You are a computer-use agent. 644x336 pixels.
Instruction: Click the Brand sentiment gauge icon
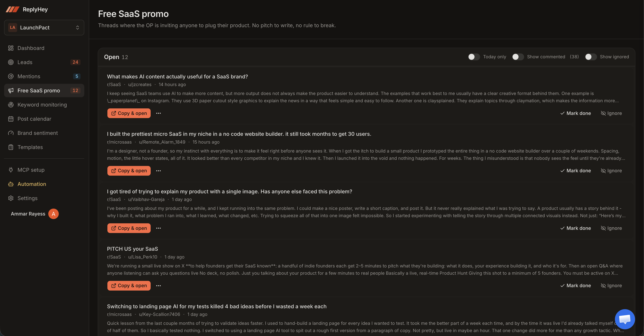[11, 133]
